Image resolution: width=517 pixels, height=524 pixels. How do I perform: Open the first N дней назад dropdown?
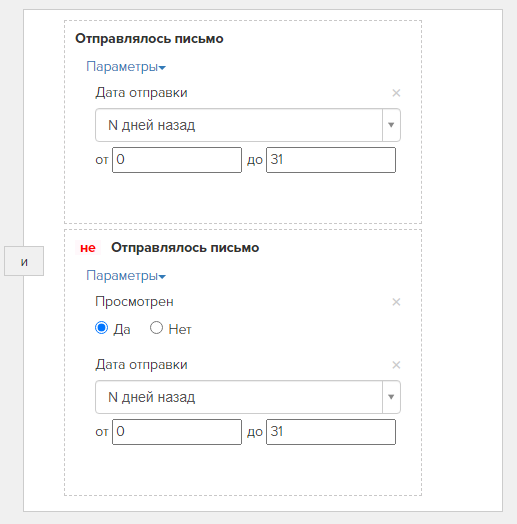[248, 125]
